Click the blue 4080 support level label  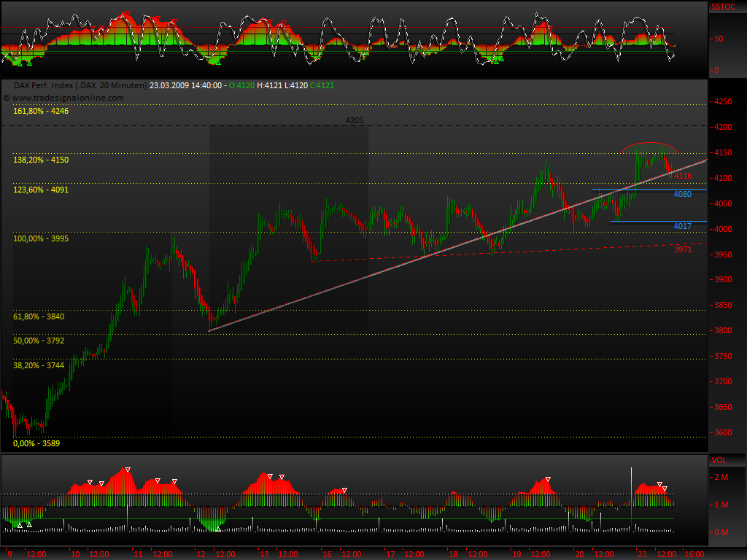681,195
